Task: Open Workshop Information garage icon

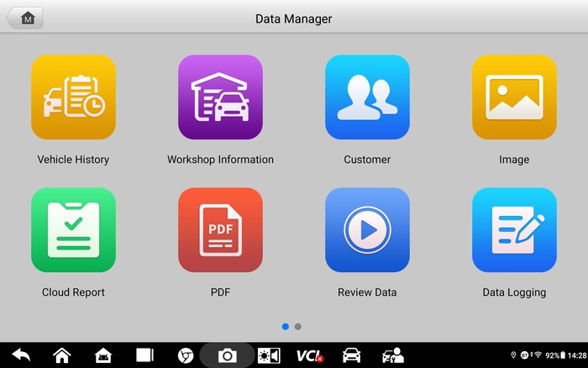Action: (220, 97)
